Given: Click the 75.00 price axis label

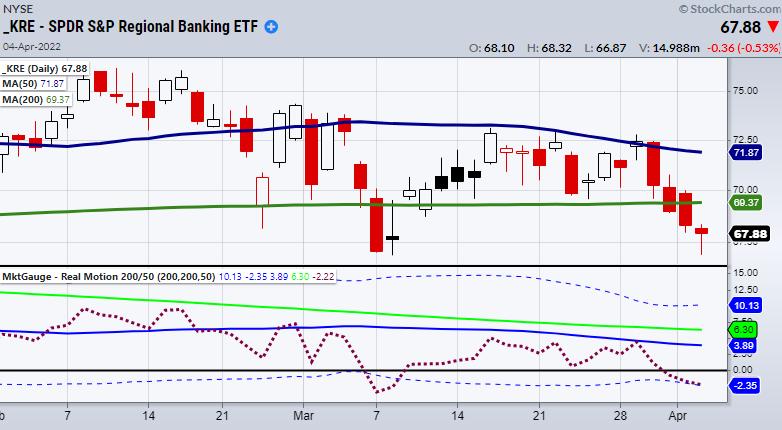Looking at the screenshot, I should (745, 91).
